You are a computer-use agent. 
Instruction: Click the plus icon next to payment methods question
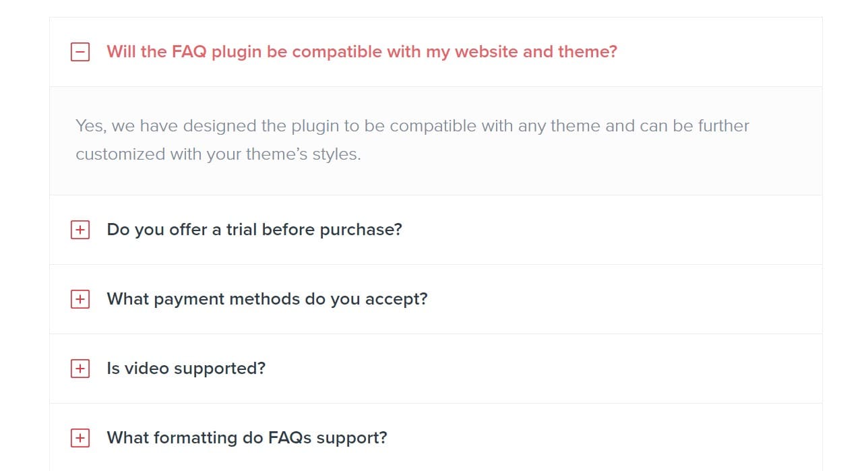pyautogui.click(x=80, y=299)
